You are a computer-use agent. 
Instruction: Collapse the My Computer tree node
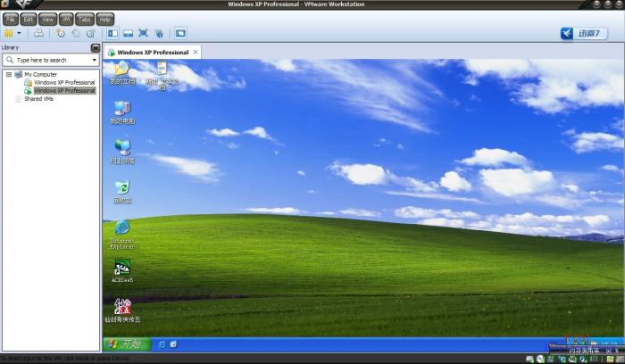tap(9, 74)
